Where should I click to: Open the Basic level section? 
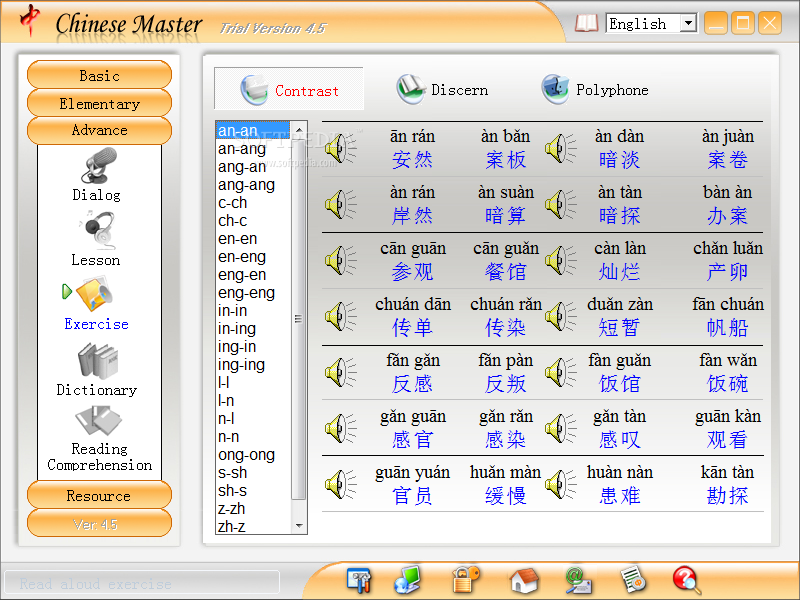99,75
